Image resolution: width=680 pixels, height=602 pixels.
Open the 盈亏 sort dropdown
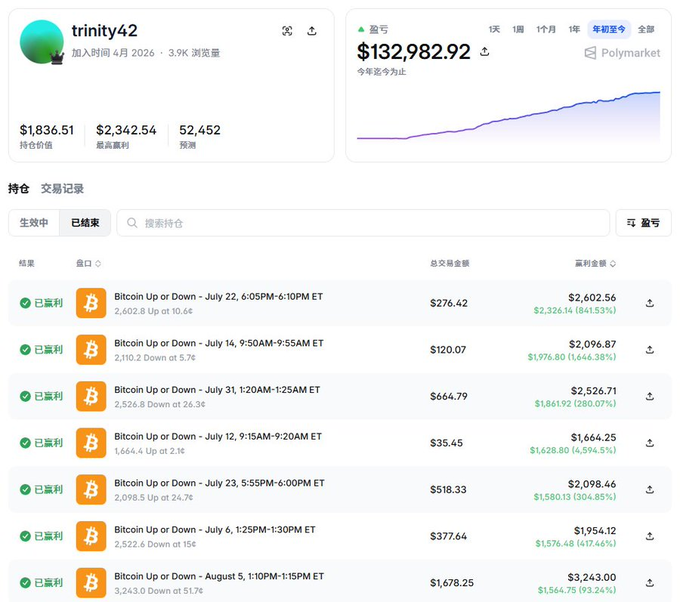(643, 223)
